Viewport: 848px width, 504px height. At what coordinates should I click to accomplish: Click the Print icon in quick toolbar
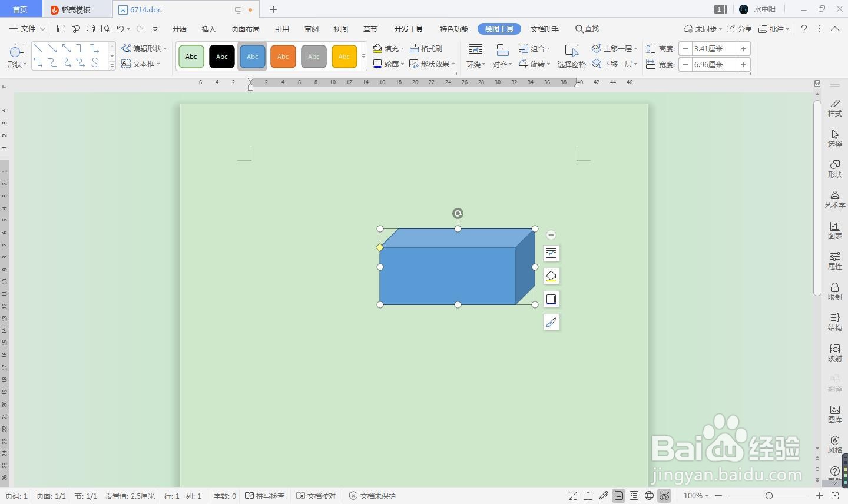[91, 29]
